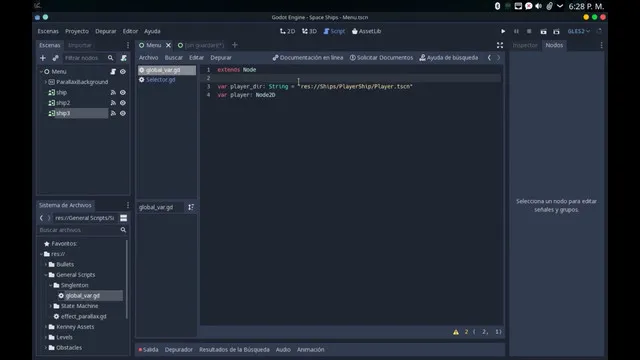Attach script icon in scene dock

(124, 58)
